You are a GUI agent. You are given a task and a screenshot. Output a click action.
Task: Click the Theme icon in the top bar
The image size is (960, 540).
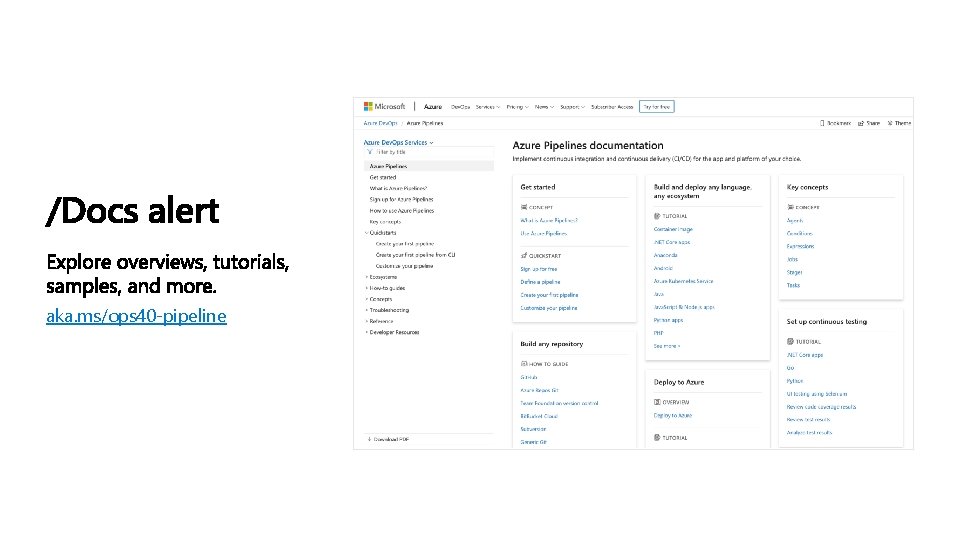click(x=890, y=123)
